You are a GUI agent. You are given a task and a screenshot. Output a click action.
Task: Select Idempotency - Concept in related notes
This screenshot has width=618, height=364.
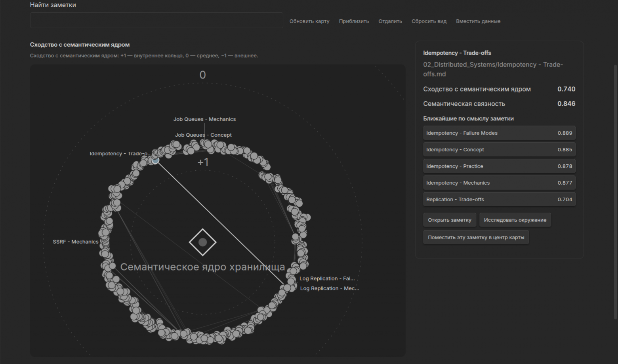pyautogui.click(x=499, y=150)
